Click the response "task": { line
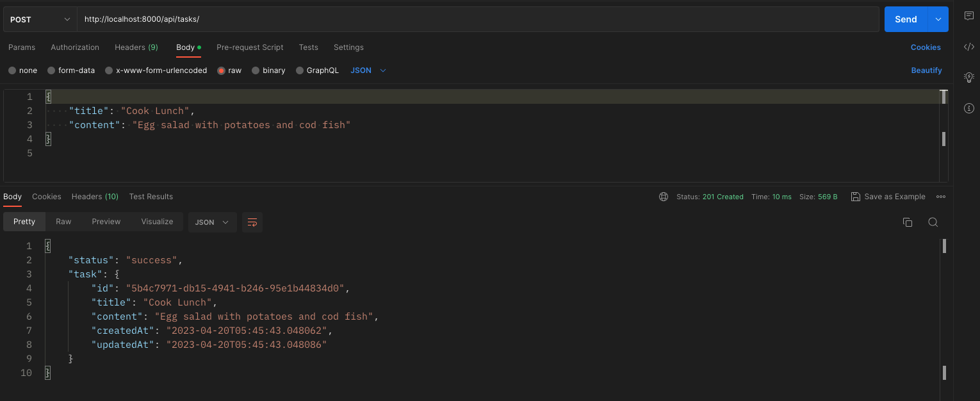980x401 pixels. (x=94, y=274)
